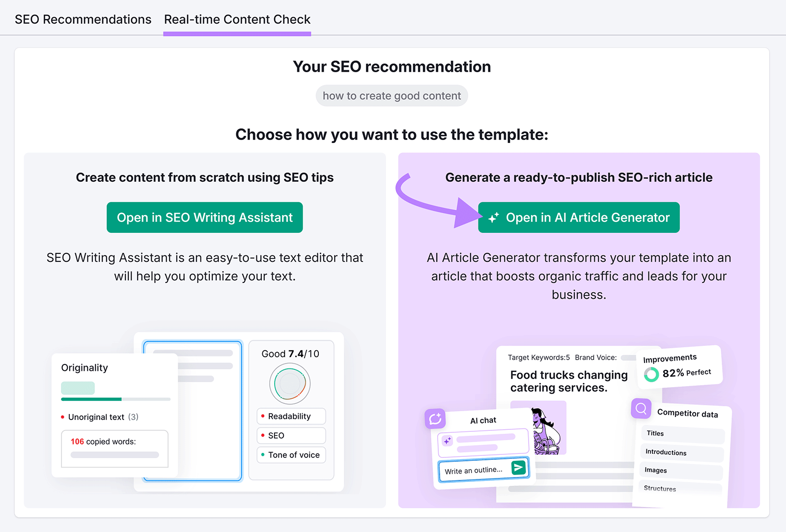Toggle the green dot on Tone of voice
This screenshot has width=786, height=532.
[264, 455]
